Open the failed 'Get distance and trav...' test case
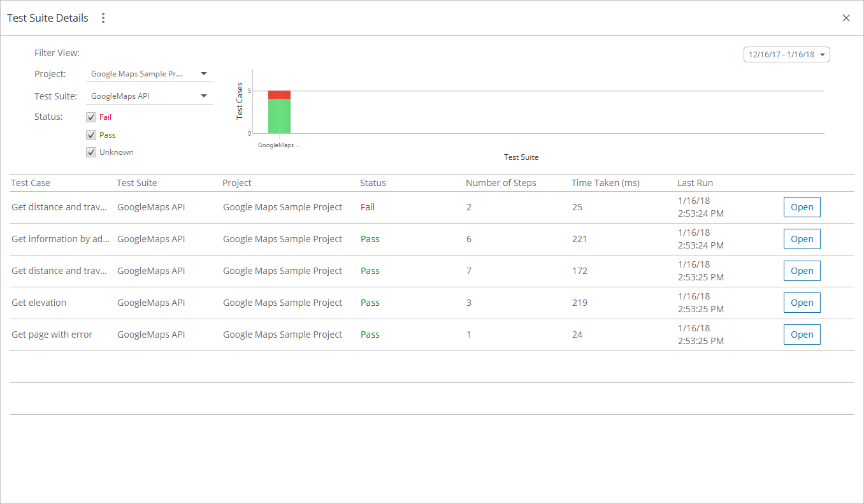This screenshot has height=504, width=864. point(802,206)
